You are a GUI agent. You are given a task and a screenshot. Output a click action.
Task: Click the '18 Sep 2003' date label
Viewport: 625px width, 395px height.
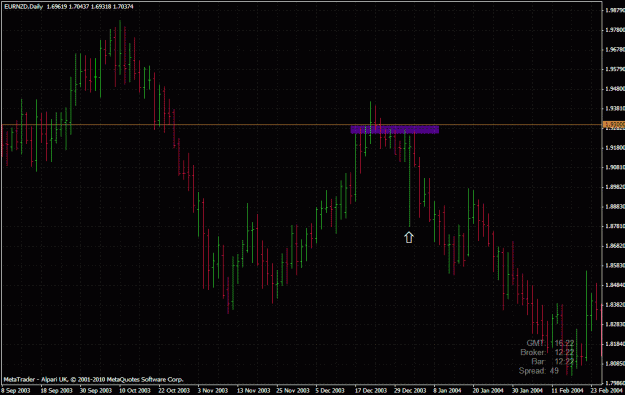click(x=57, y=390)
